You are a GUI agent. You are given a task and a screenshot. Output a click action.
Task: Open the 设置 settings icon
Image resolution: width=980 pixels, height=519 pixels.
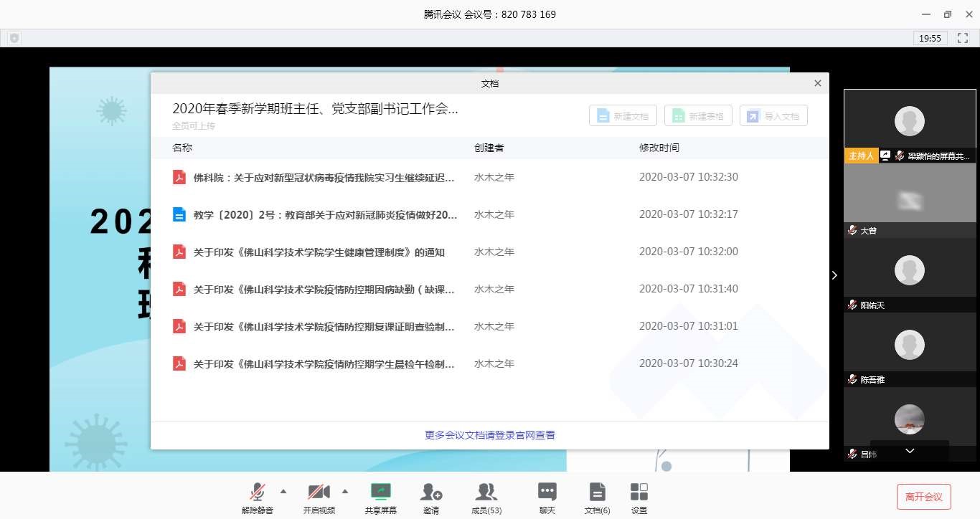[x=639, y=492]
